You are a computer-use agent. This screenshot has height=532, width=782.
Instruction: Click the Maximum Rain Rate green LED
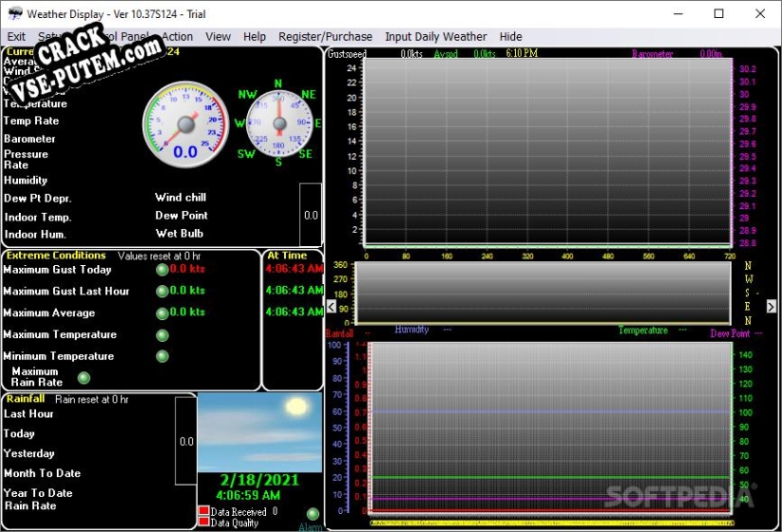point(84,378)
